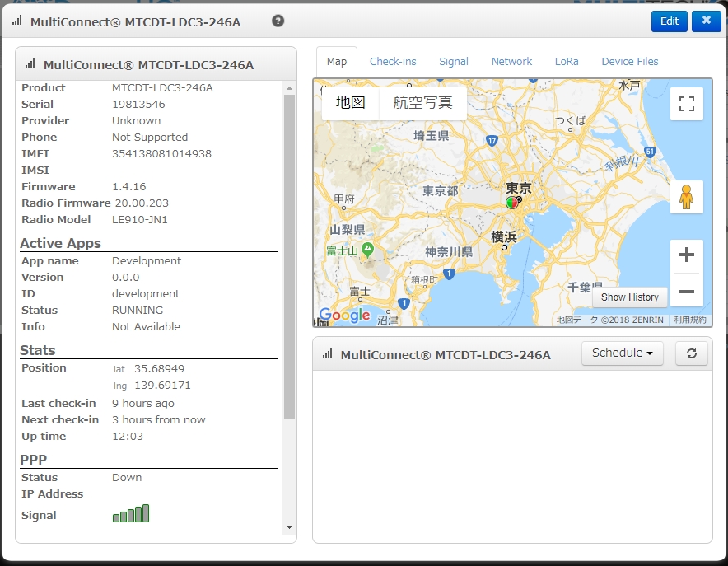Close the device dialog
Screen dimensions: 728x566
(x=707, y=21)
